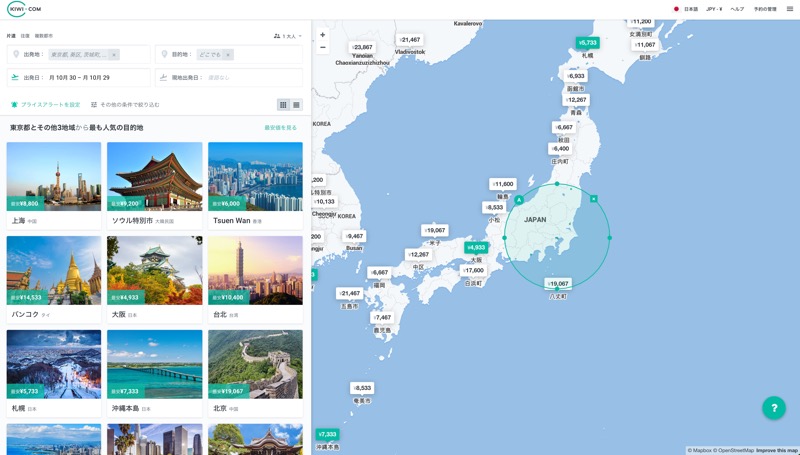Open the manage bookings menu item
This screenshot has height=455, width=800.
(765, 9)
